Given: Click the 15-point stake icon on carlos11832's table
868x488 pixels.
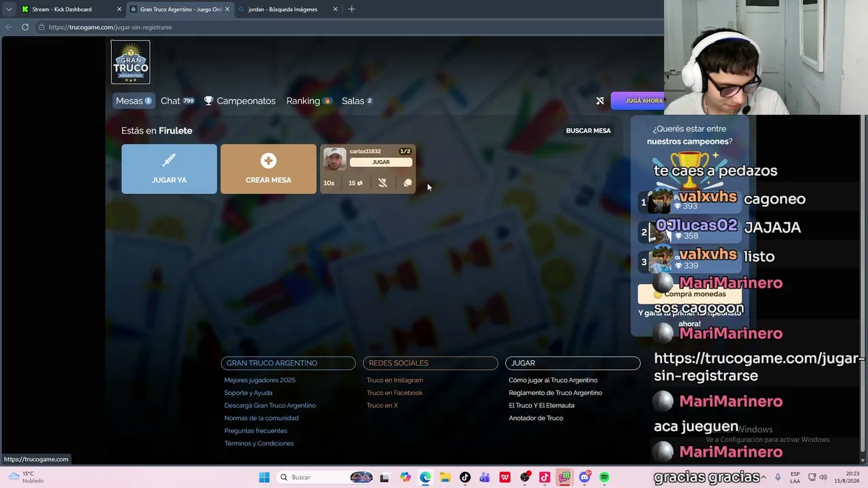Looking at the screenshot, I should pos(355,183).
